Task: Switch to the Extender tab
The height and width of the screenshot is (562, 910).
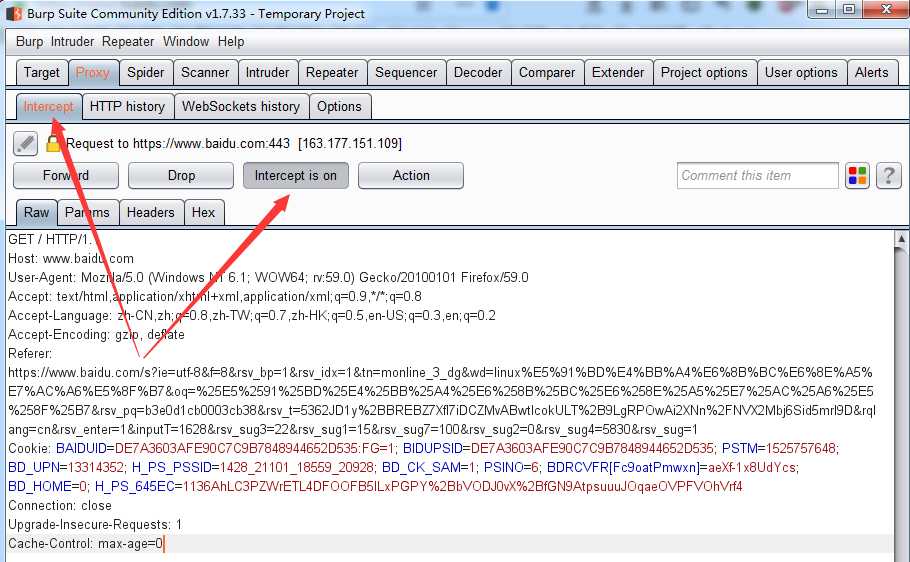Action: [x=618, y=73]
